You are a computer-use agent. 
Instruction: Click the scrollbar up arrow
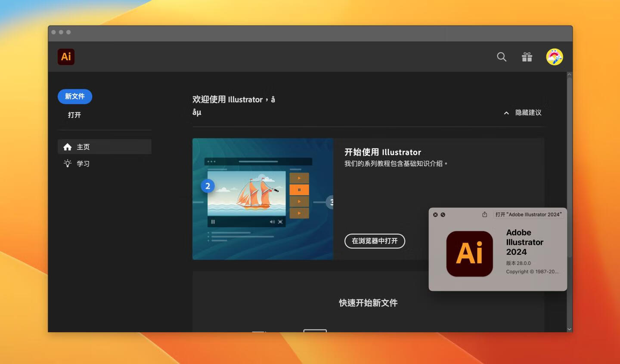(569, 74)
